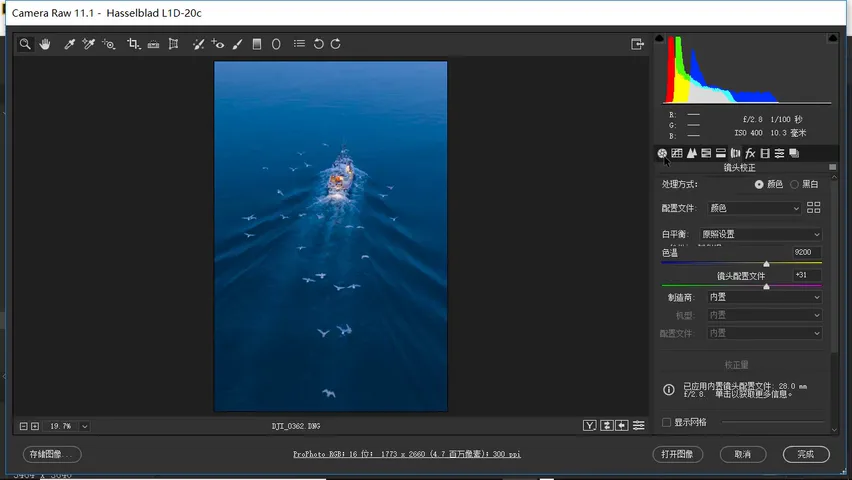The image size is (852, 480).
Task: Select the Radial Filter ellipse tool
Action: pyautogui.click(x=276, y=44)
